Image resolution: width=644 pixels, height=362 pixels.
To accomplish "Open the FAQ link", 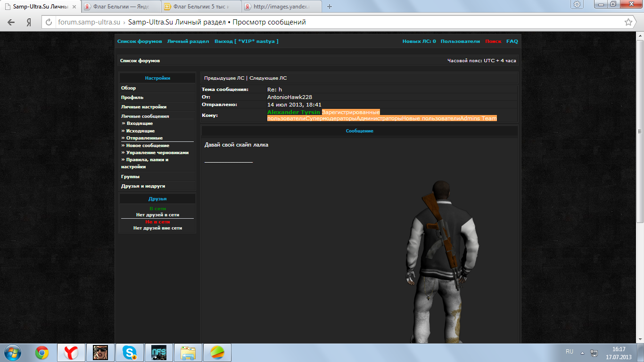I will 512,41.
